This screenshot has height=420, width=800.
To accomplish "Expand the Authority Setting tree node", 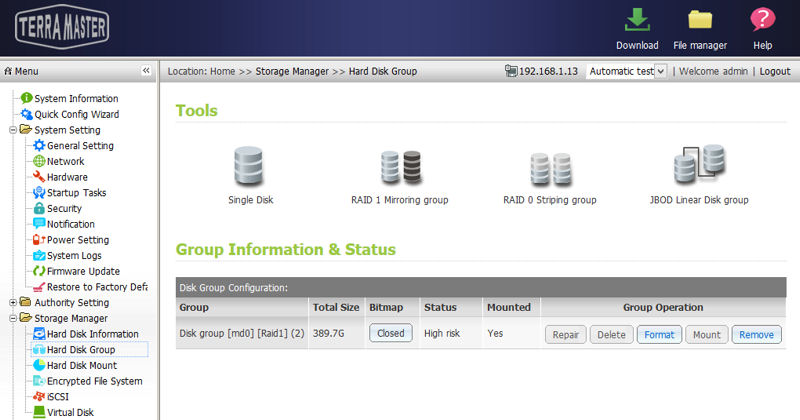I will click(13, 303).
